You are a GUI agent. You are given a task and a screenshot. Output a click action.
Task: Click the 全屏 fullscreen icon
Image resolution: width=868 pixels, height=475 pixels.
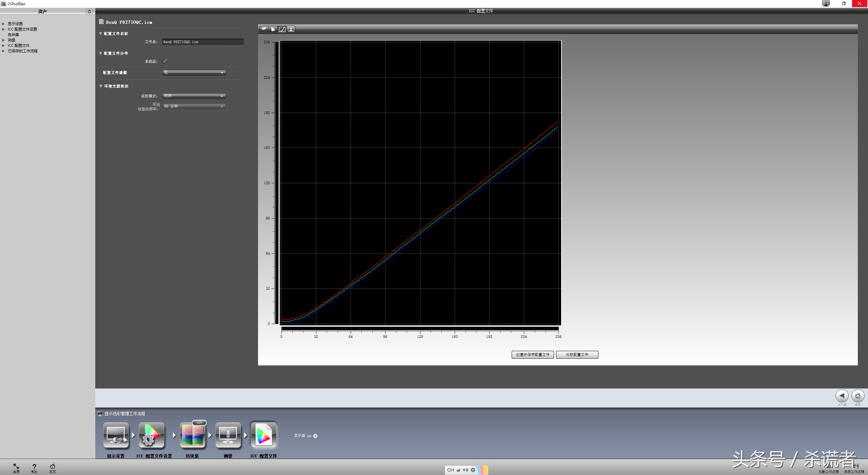[16, 467]
